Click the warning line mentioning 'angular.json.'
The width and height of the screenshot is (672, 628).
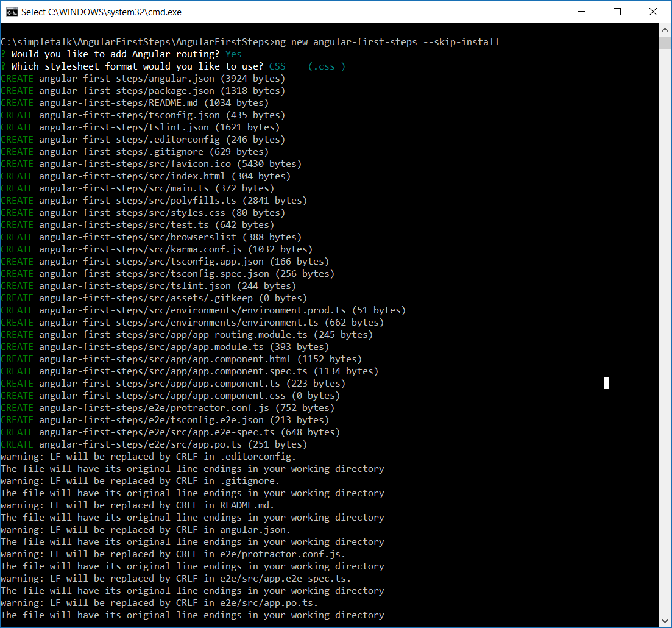(146, 530)
